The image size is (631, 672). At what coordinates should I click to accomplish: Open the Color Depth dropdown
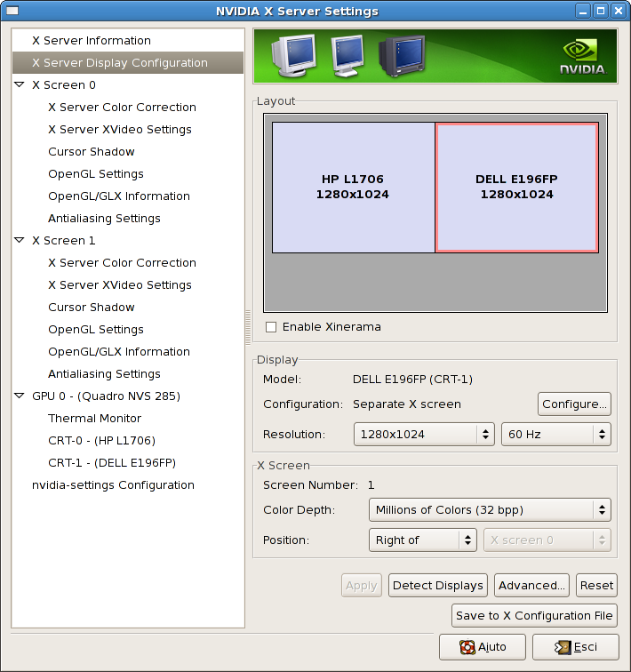[490, 509]
